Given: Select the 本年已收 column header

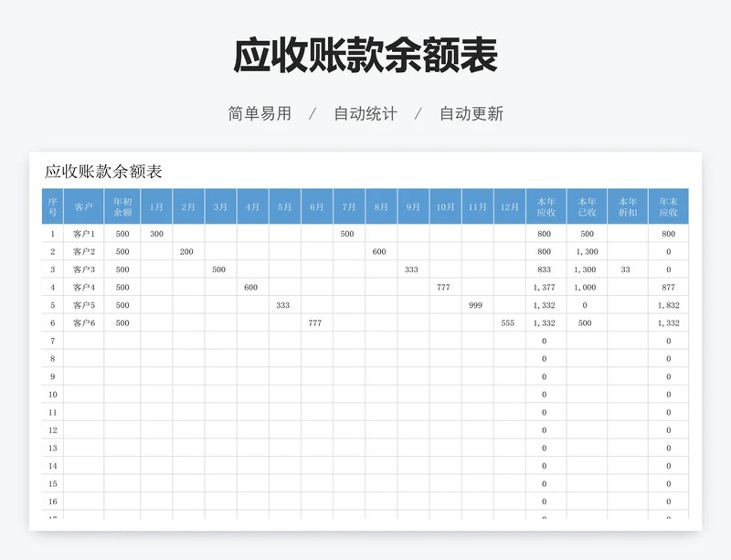Looking at the screenshot, I should (x=587, y=206).
